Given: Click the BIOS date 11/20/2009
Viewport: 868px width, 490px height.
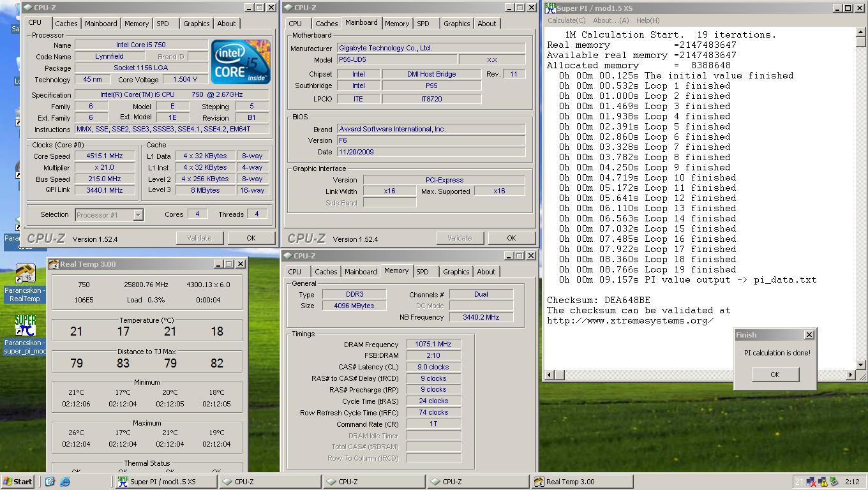Looking at the screenshot, I should pos(431,152).
